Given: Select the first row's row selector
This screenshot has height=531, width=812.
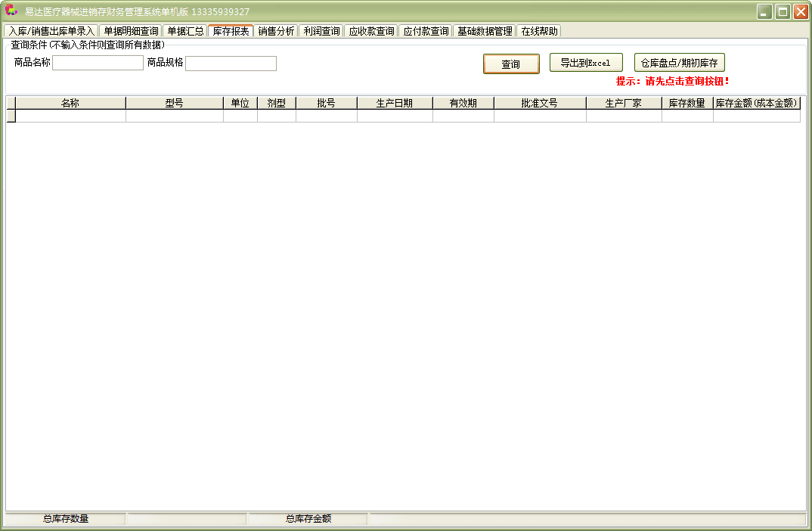Looking at the screenshot, I should (x=11, y=116).
